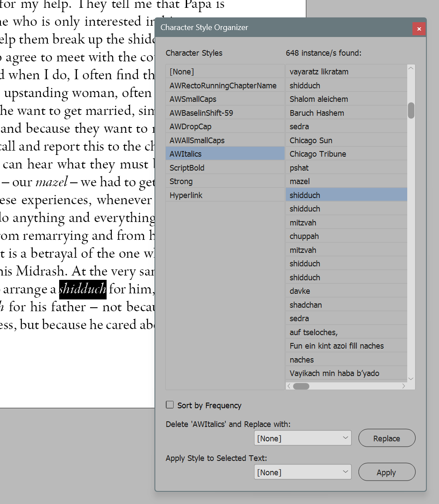Click the instances list scroll down arrow
This screenshot has width=439, height=504.
[411, 379]
